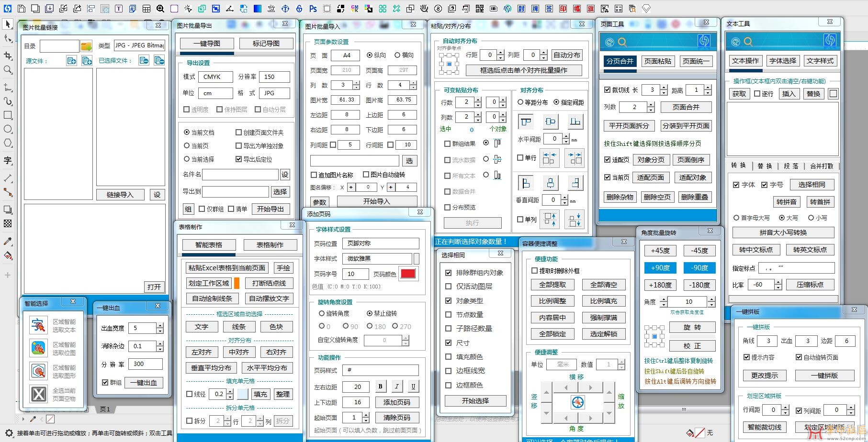Select the 横向 page orientation radio button
This screenshot has height=442, width=868.
(x=397, y=55)
